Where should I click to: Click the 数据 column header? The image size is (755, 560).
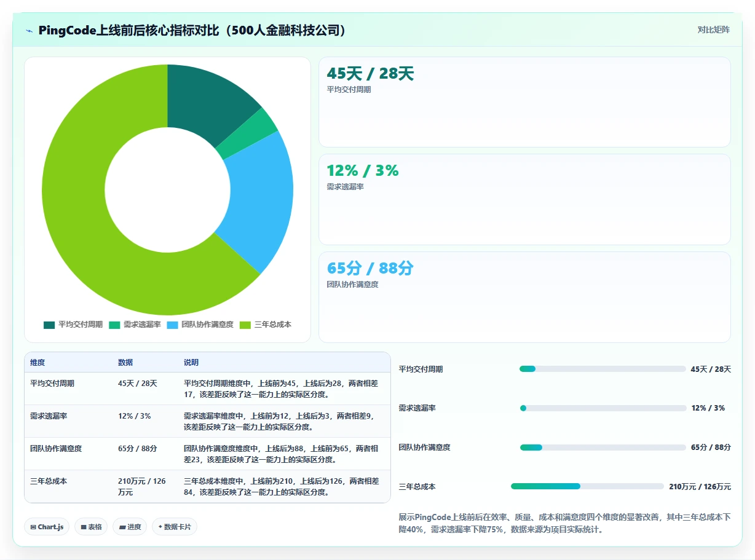tap(125, 363)
